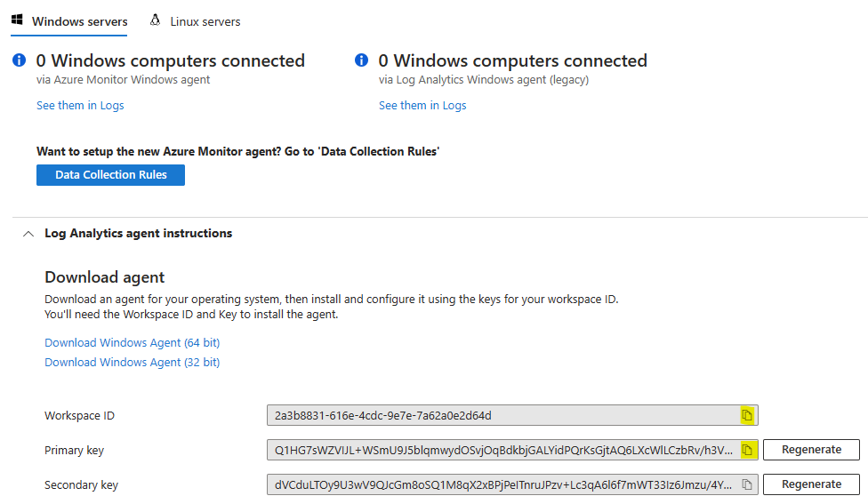Click the Primary key label
Screen dimensions: 868x504
pos(74,451)
